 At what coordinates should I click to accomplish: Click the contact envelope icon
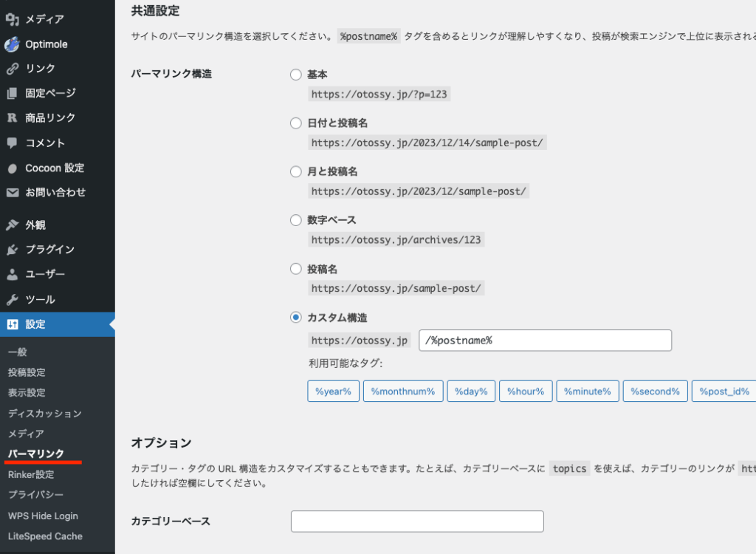(x=12, y=192)
